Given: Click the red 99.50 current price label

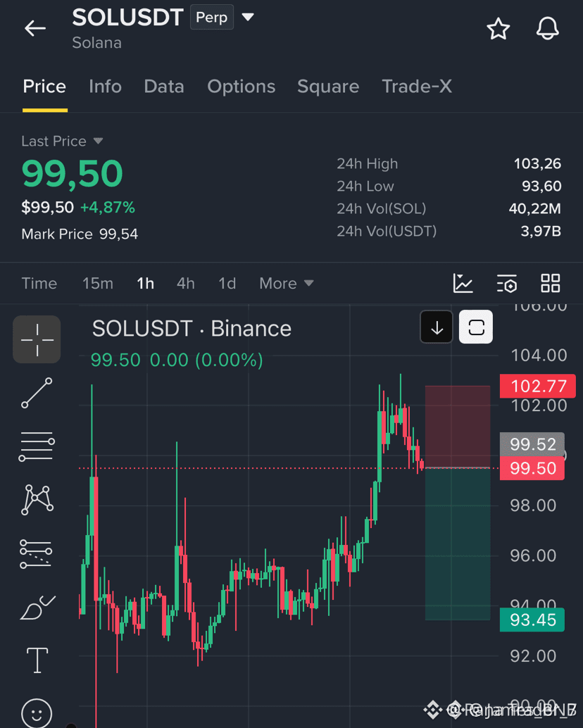Looking at the screenshot, I should [532, 468].
